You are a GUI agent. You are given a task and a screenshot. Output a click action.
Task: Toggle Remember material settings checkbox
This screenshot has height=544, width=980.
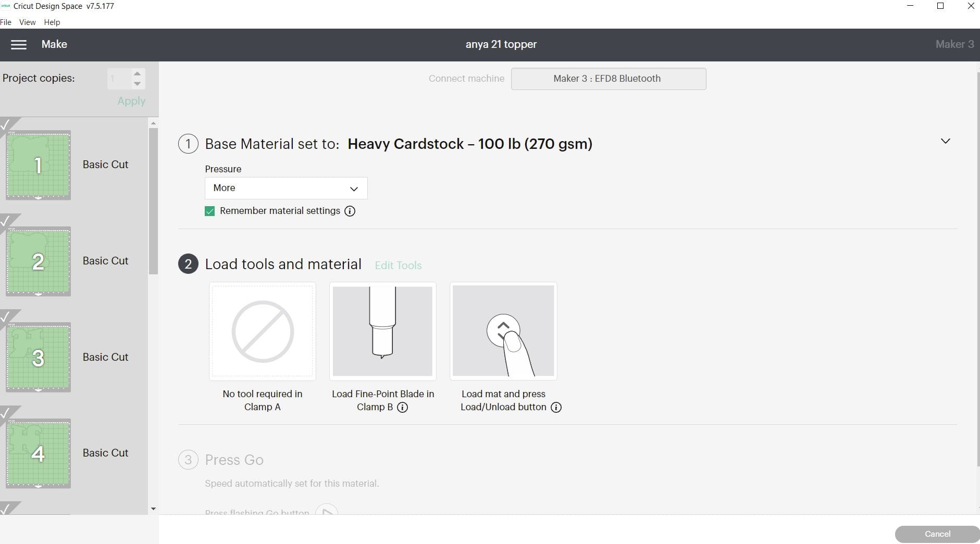click(209, 211)
